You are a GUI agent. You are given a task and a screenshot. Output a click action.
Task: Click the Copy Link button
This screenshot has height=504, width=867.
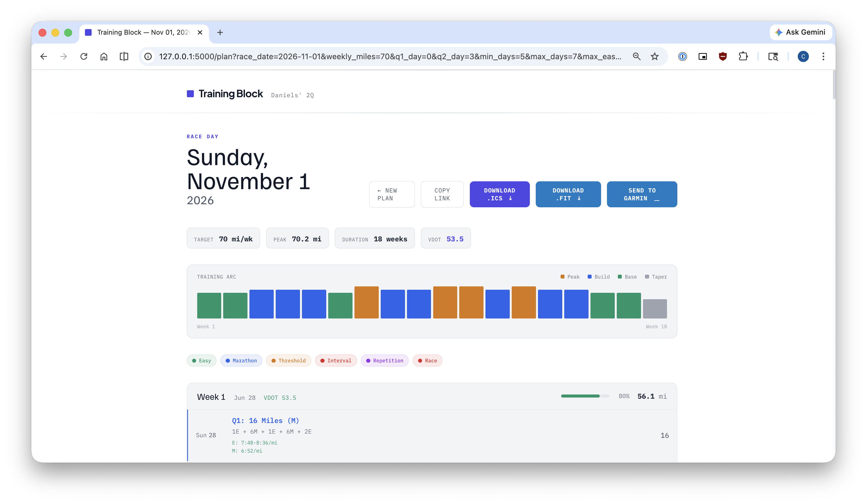point(442,194)
